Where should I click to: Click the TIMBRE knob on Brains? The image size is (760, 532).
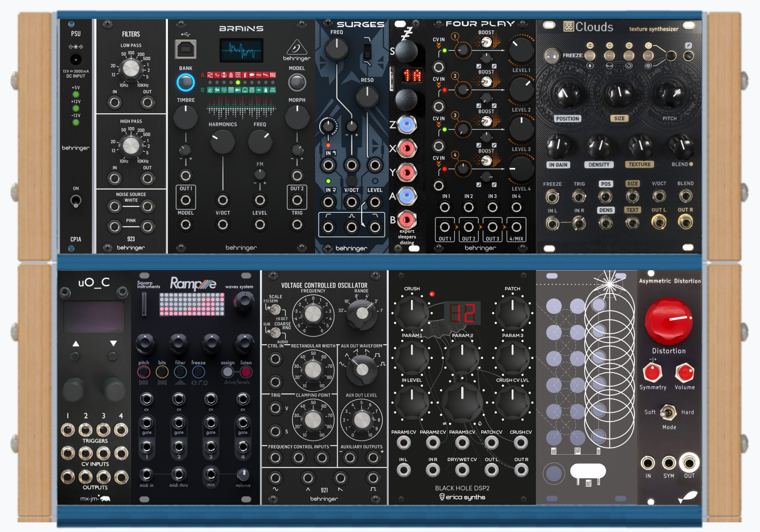185,117
